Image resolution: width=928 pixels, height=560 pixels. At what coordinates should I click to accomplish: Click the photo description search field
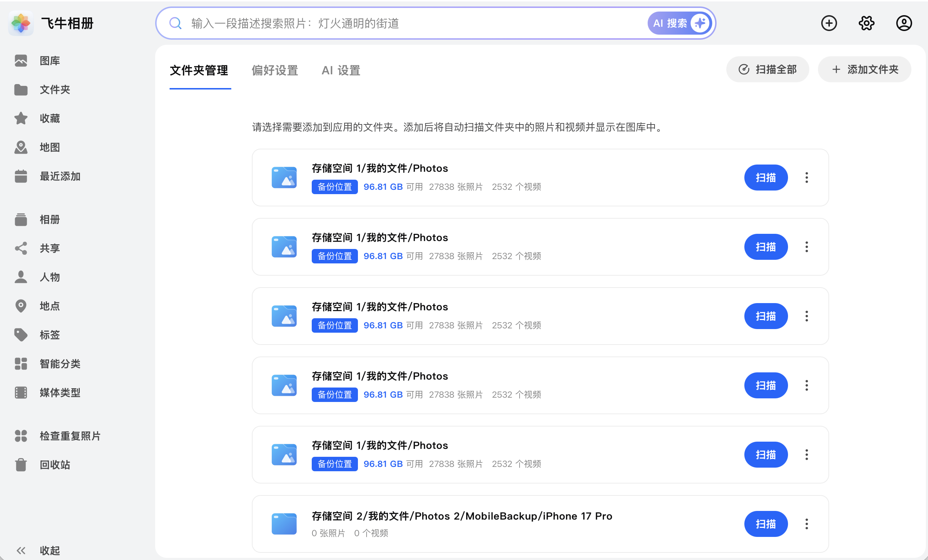click(x=377, y=23)
